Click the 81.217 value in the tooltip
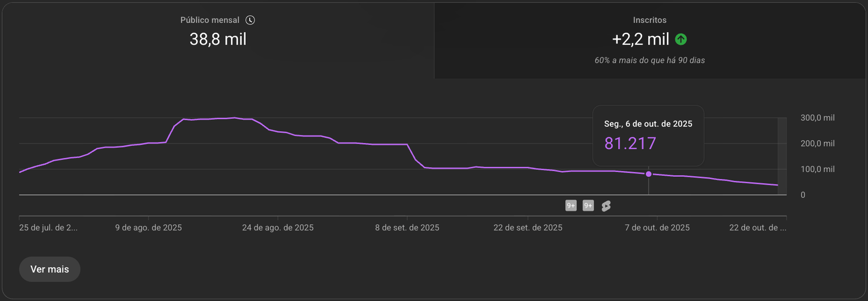Image resolution: width=868 pixels, height=301 pixels. tap(630, 143)
